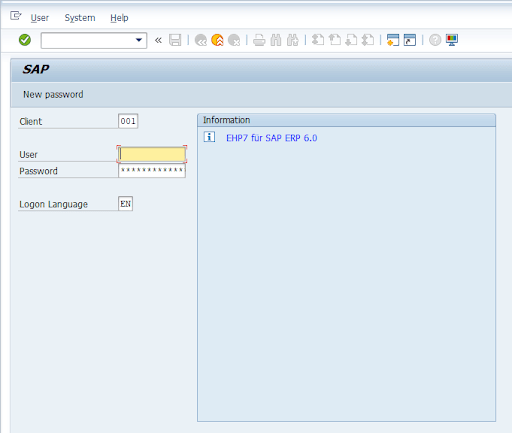Click the User field label
The image size is (512, 433).
tap(28, 155)
